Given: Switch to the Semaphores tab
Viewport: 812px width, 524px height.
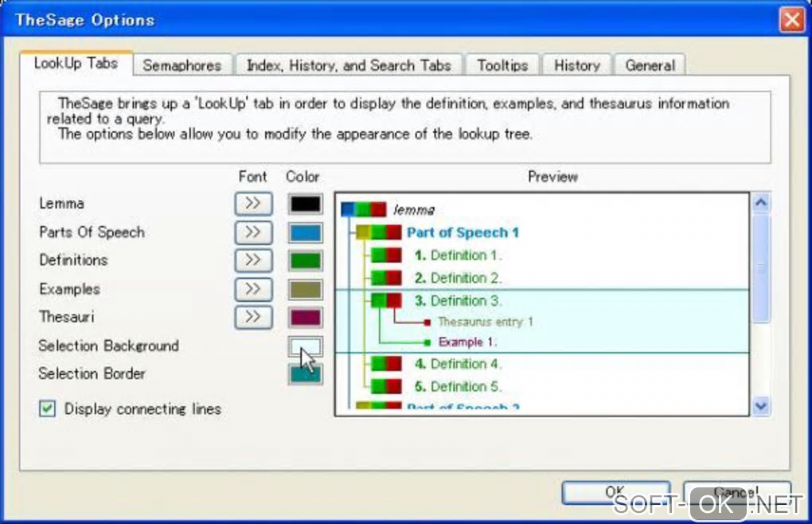Looking at the screenshot, I should point(182,65).
